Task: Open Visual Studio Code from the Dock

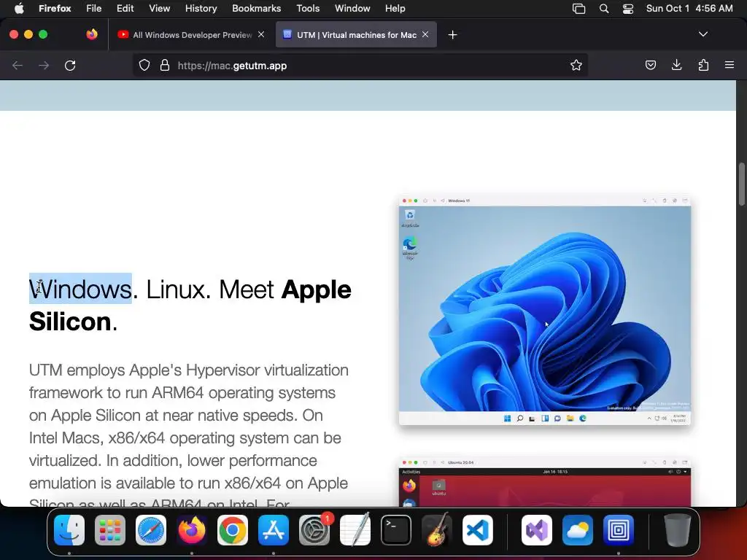Action: point(477,530)
